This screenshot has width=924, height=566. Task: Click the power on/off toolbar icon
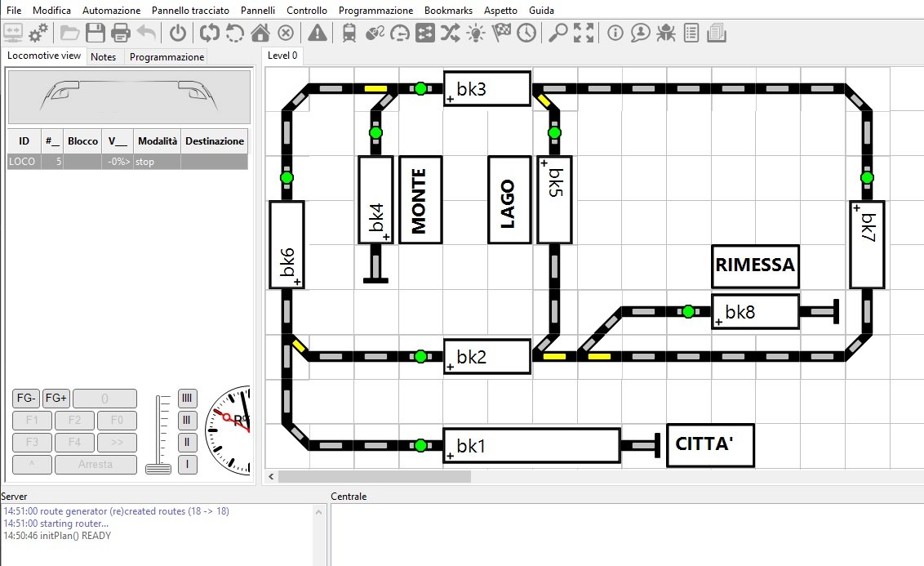coord(178,33)
